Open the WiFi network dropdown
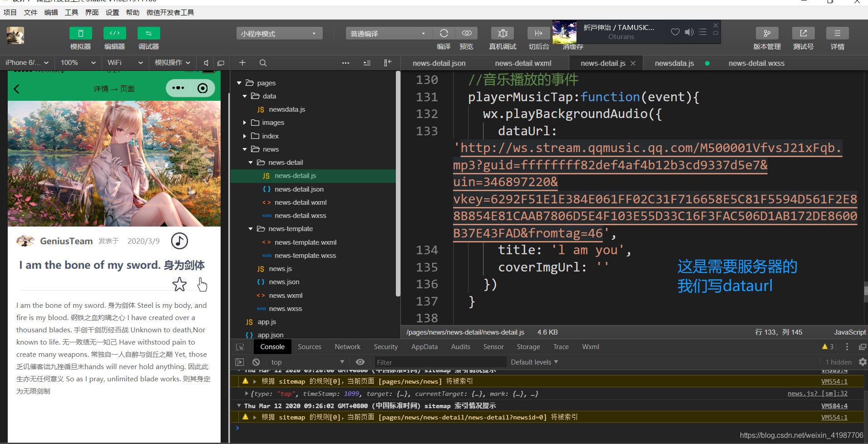 (125, 63)
